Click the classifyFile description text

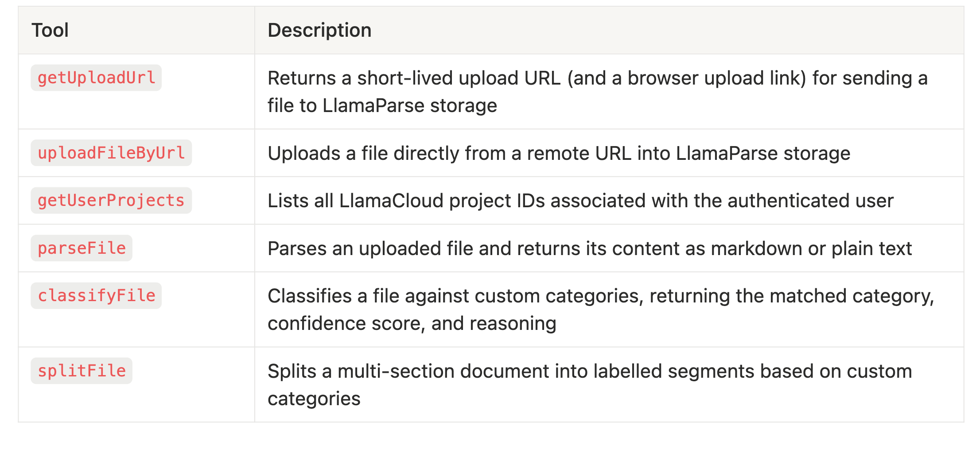click(x=601, y=310)
